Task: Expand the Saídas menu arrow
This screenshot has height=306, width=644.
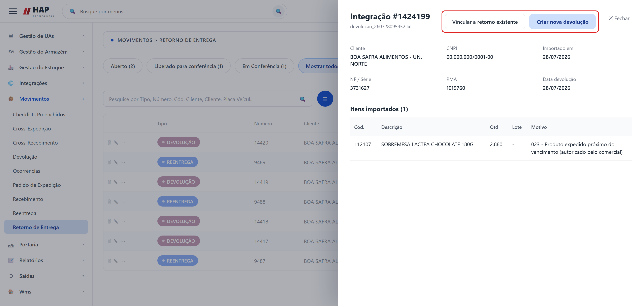Action: point(83,276)
